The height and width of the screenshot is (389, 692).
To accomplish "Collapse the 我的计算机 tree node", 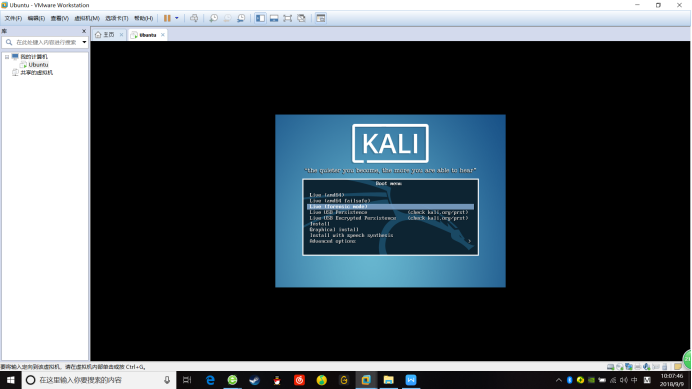I will pyautogui.click(x=7, y=57).
